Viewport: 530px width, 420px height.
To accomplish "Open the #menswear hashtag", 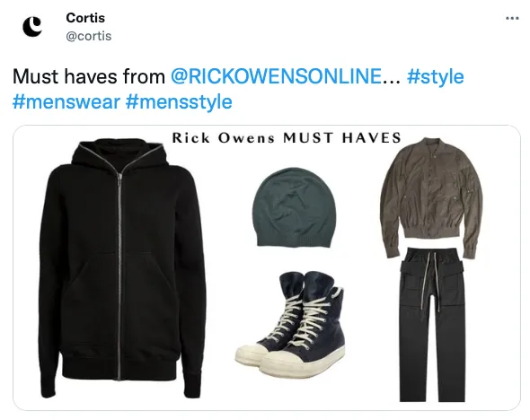I will tap(66, 101).
